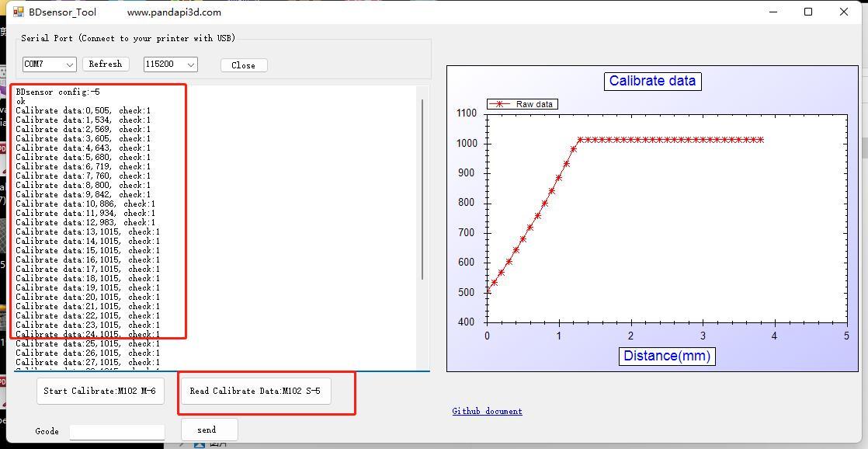Focus the Gcode input field
This screenshot has height=449, width=868.
pos(116,432)
